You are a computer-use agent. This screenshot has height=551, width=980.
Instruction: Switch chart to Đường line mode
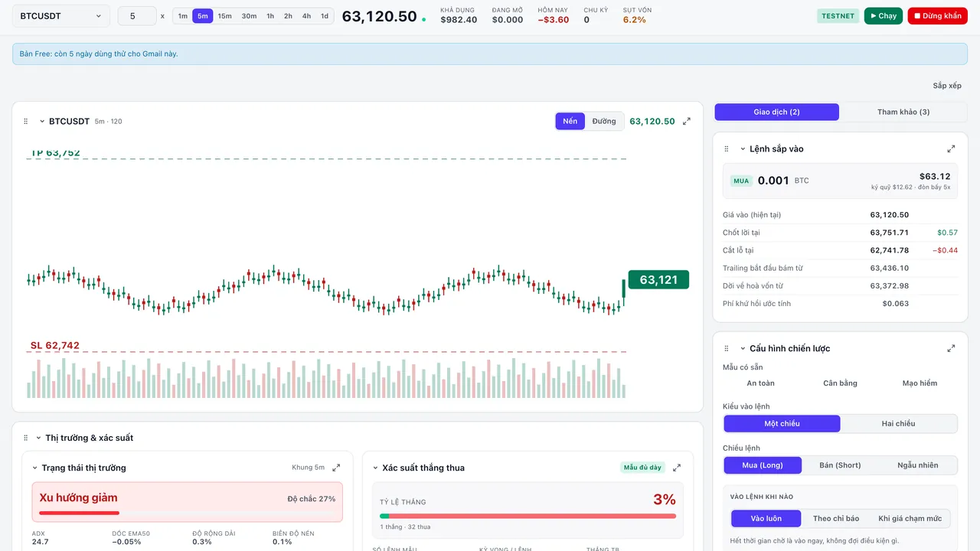click(x=604, y=121)
